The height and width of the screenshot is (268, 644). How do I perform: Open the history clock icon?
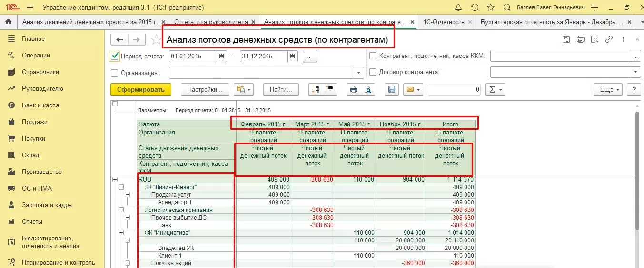(475, 8)
